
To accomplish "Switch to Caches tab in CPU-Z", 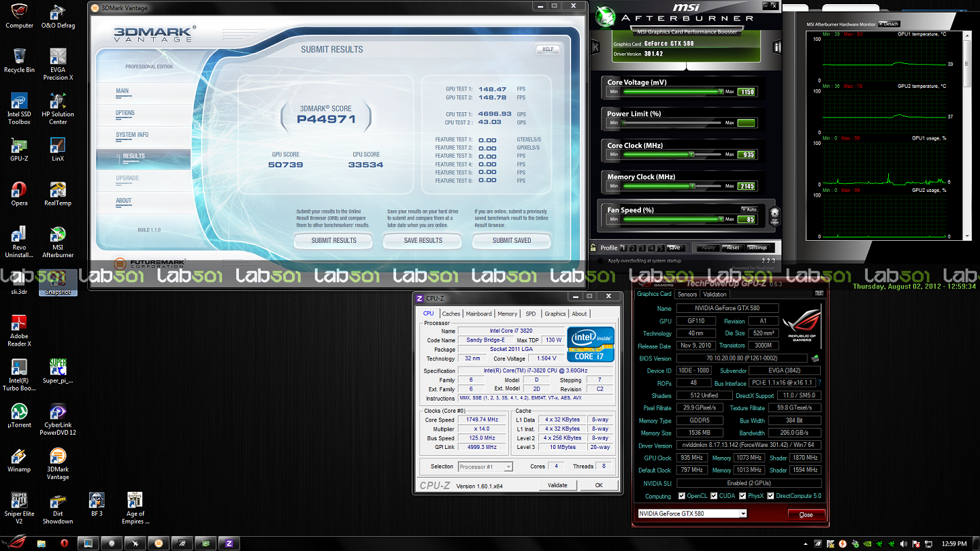I will 451,314.
